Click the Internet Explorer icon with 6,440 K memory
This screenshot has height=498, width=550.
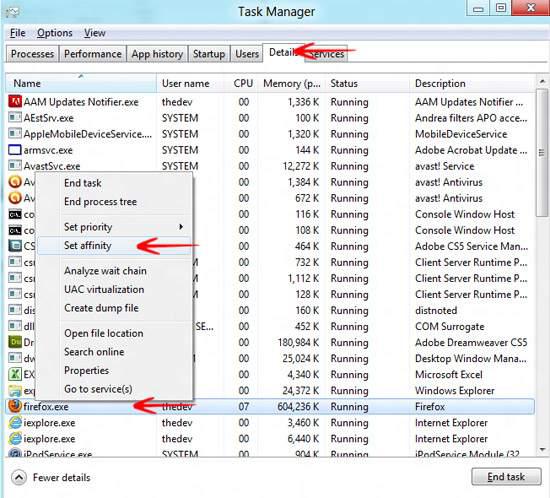(x=15, y=439)
